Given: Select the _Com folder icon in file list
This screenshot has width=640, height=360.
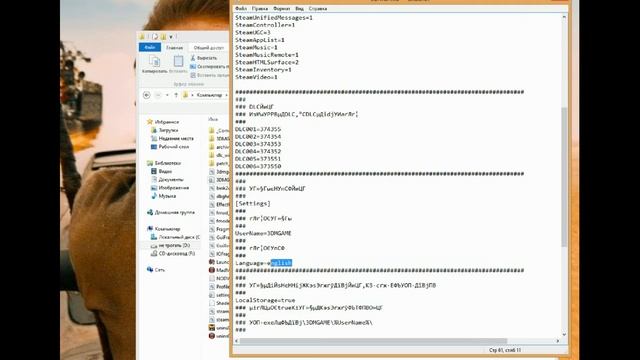Looking at the screenshot, I should (x=211, y=130).
